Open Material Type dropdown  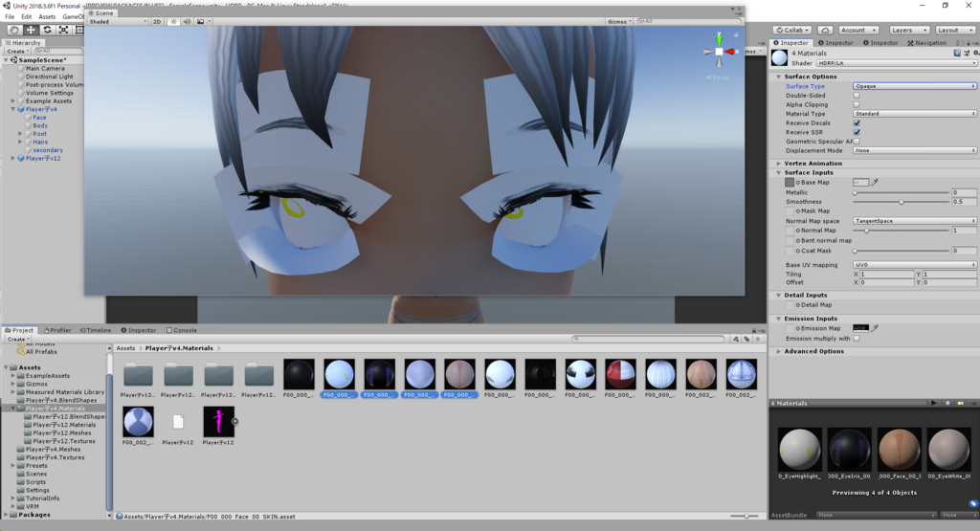[x=914, y=114]
